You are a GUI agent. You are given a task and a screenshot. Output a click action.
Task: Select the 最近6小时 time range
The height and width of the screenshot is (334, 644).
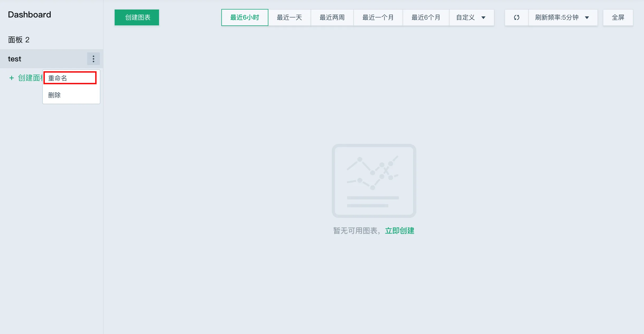pyautogui.click(x=244, y=17)
